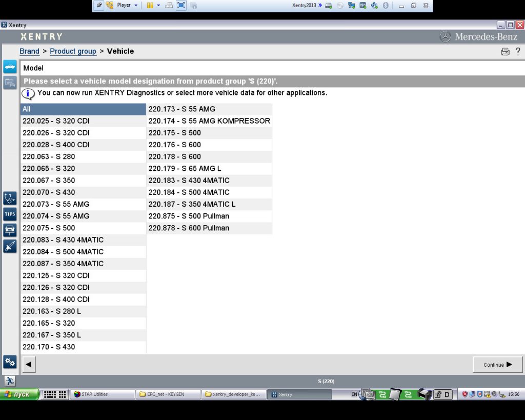Click the sound card device icon
Screen dimensions: 525x420
[x=374, y=5]
